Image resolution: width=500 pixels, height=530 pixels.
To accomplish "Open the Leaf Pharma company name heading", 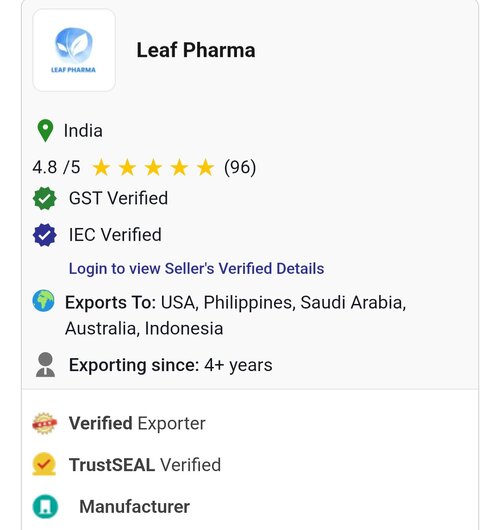I will click(x=196, y=50).
